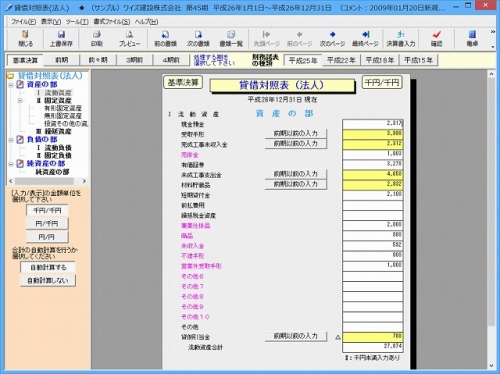Screen dimensions: 500x374
Task: Select the 円/円 unit option
Action: tap(47, 237)
